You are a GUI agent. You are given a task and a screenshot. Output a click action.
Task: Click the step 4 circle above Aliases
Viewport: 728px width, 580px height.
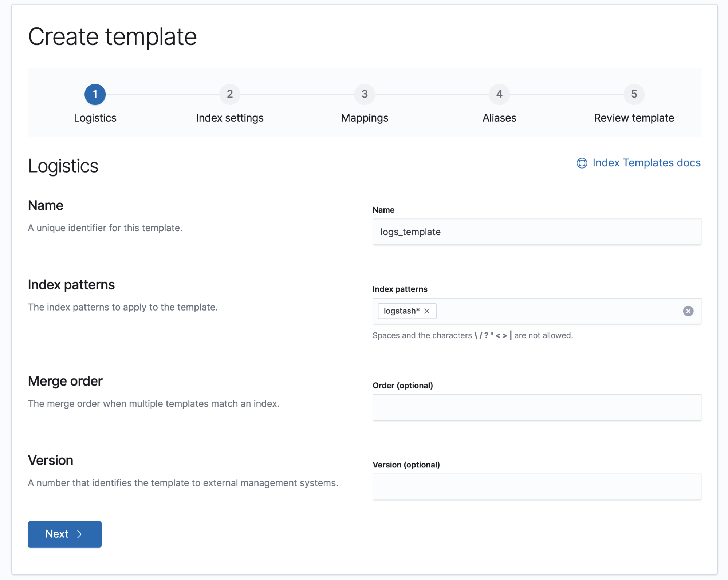[x=499, y=94]
